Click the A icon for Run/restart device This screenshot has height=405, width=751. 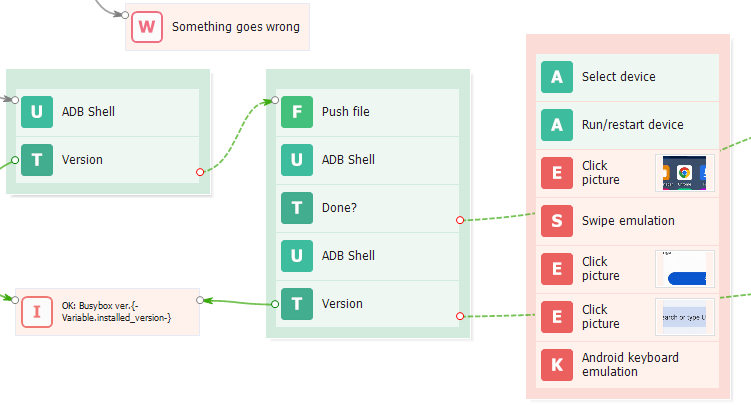[556, 125]
